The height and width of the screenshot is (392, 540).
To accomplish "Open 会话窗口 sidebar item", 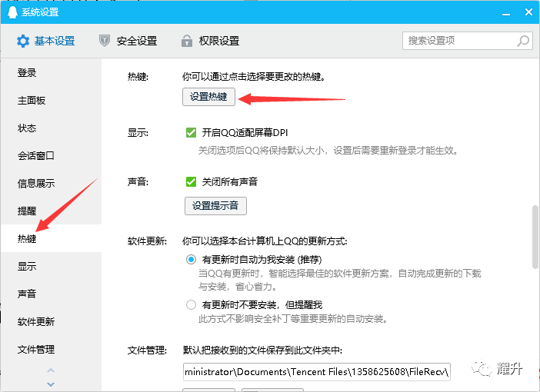I will (51, 155).
